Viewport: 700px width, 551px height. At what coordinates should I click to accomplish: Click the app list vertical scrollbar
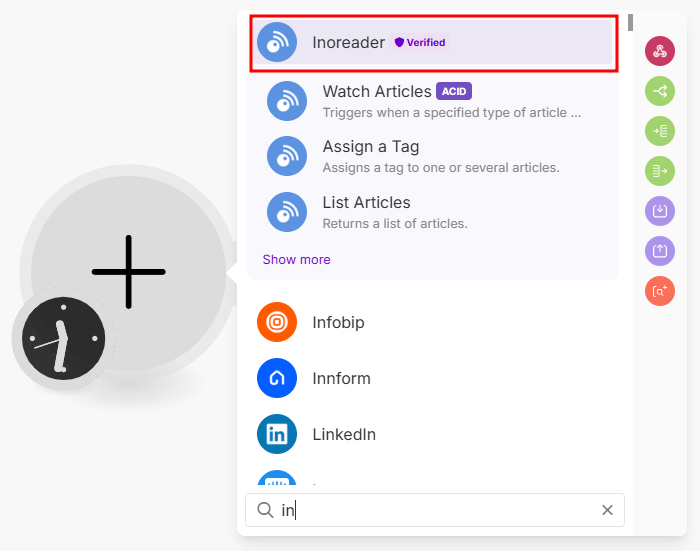tap(630, 23)
